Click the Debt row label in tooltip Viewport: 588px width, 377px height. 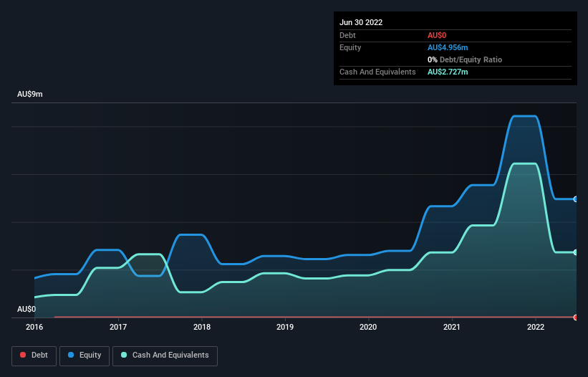pos(347,35)
